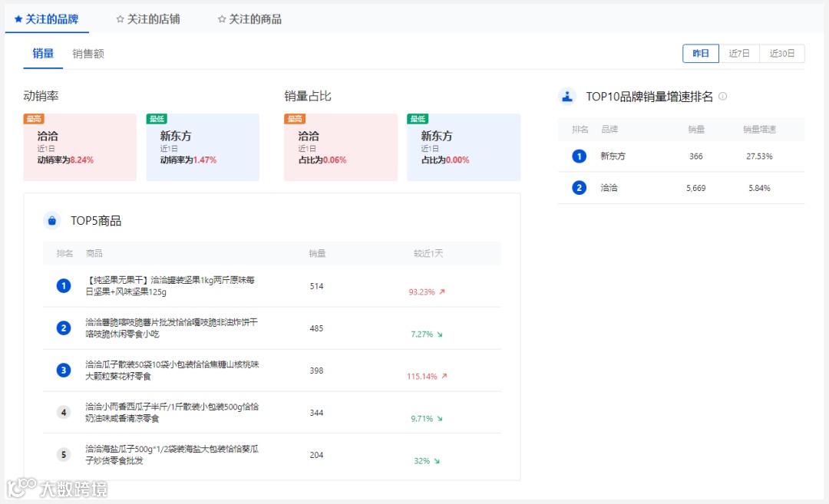Click sales figure 514 in TOP5 list
Image resolution: width=829 pixels, height=504 pixels.
click(317, 286)
